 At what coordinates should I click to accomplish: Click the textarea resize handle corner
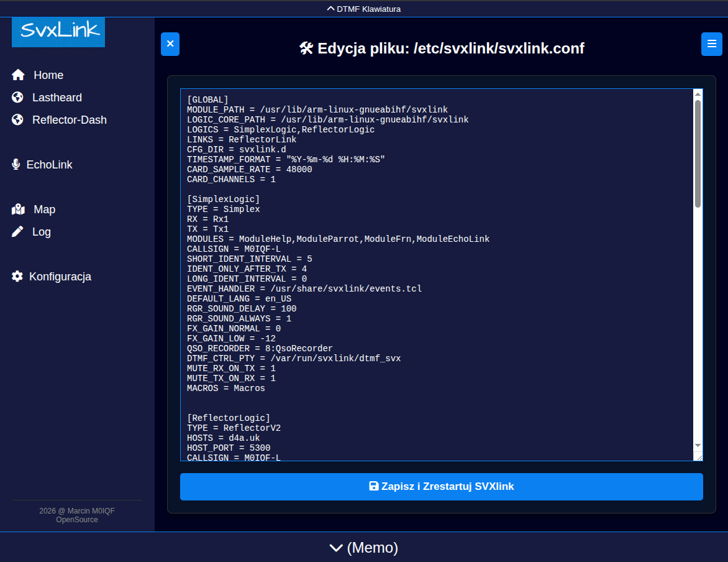[699, 457]
